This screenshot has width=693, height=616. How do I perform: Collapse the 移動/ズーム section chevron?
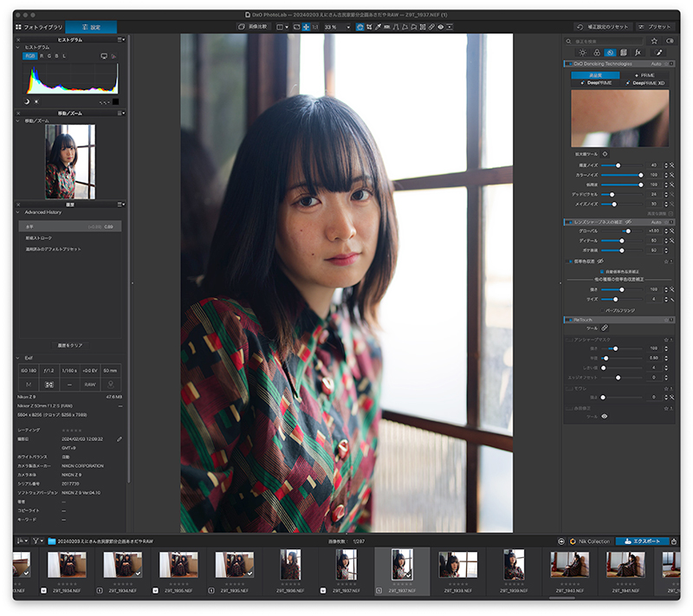(x=17, y=120)
